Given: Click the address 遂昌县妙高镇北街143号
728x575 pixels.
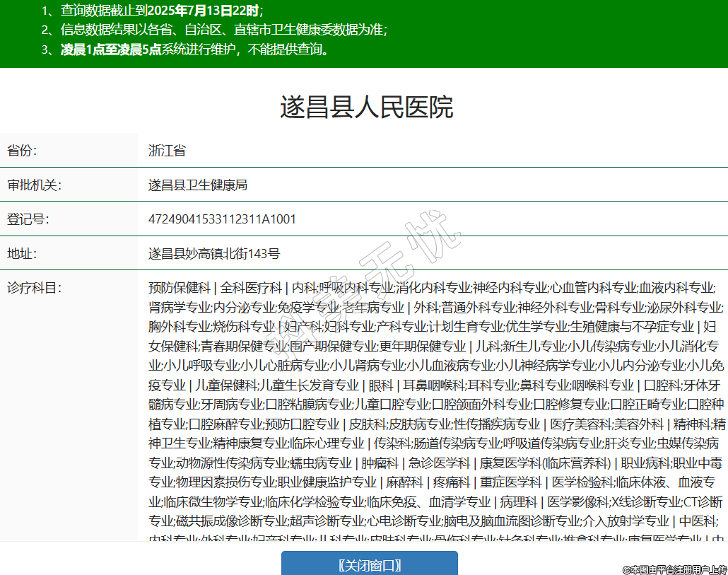Looking at the screenshot, I should (x=214, y=253).
